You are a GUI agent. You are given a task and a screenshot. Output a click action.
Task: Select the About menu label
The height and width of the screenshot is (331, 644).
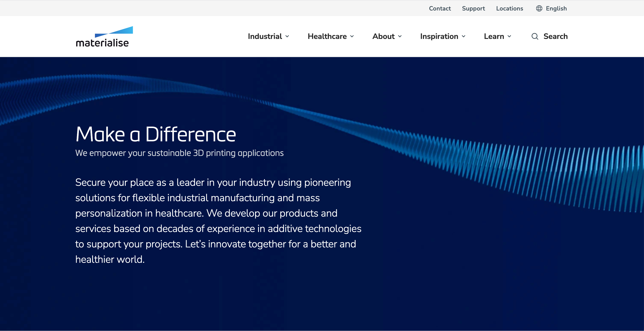point(383,37)
